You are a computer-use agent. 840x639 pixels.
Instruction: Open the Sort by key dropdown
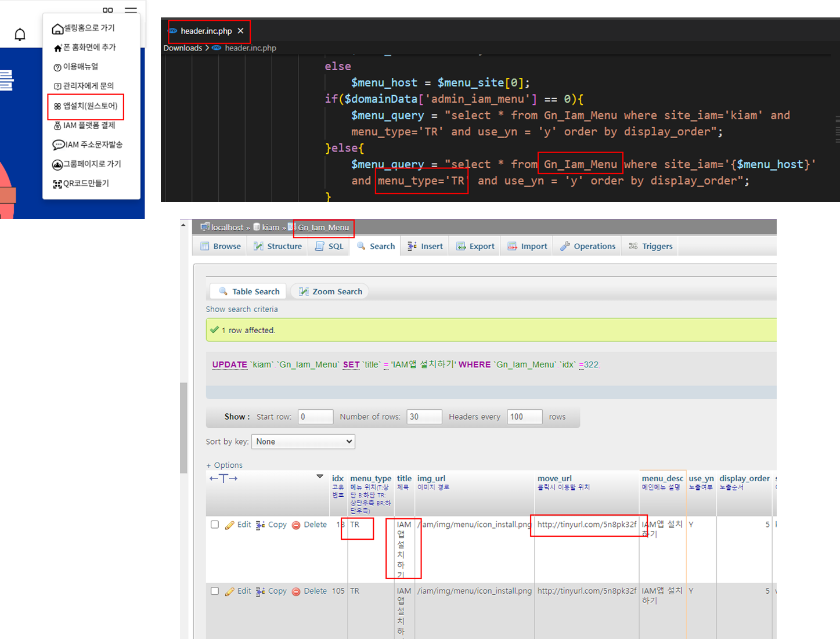[x=302, y=442]
